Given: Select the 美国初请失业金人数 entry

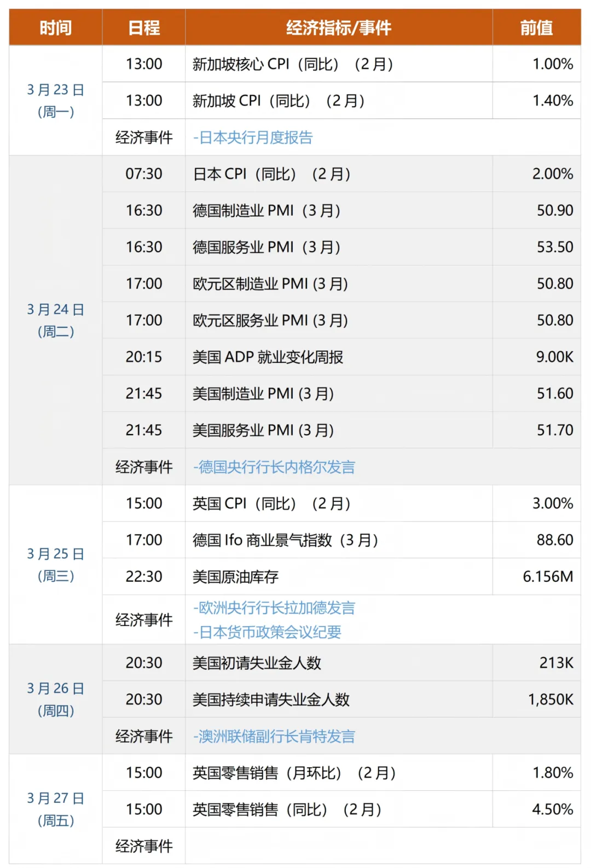Looking at the screenshot, I should 257,663.
